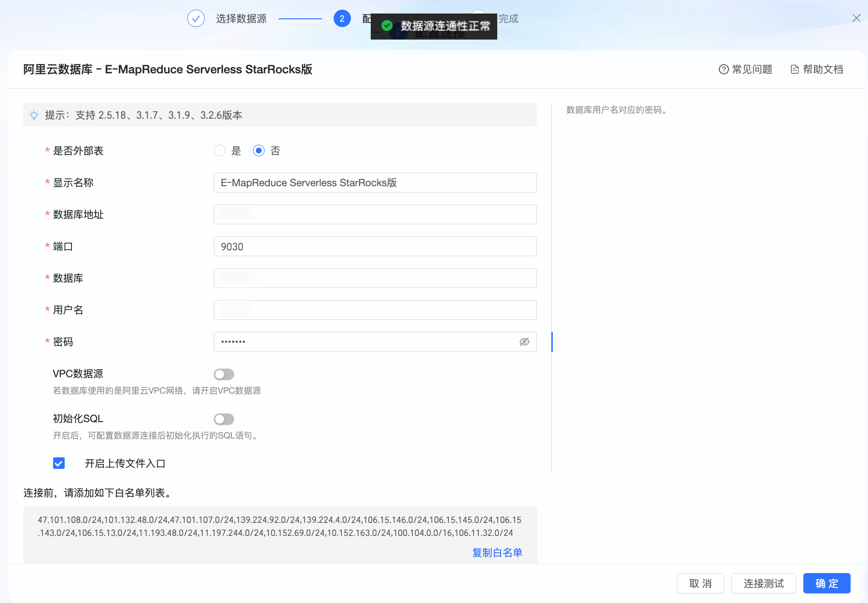Click the 初始化SQL description hint text
This screenshot has width=868, height=603.
click(x=156, y=435)
